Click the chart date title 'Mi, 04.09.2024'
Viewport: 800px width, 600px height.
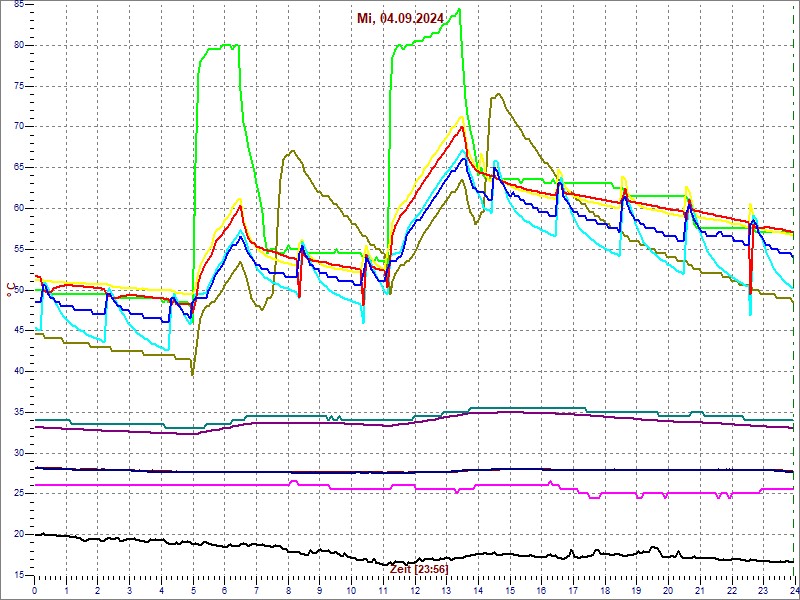click(400, 18)
